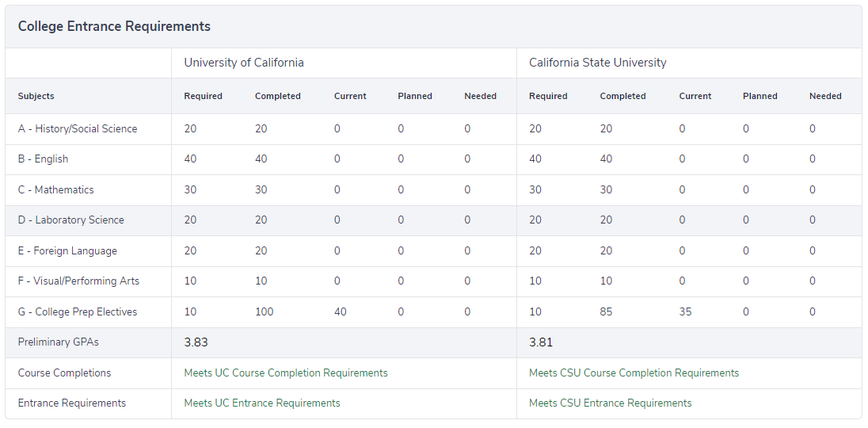Click the D - Laboratory Science row label
This screenshot has width=868, height=428.
[x=70, y=220]
